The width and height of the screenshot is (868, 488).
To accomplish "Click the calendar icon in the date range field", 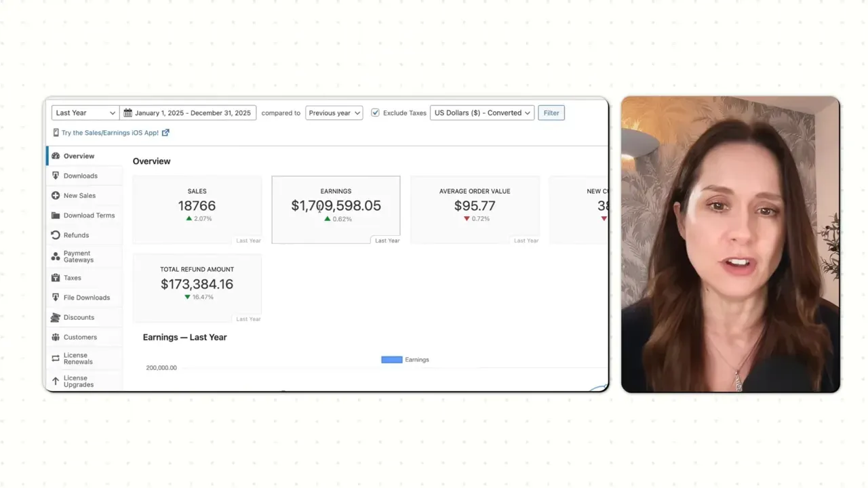I will coord(128,113).
